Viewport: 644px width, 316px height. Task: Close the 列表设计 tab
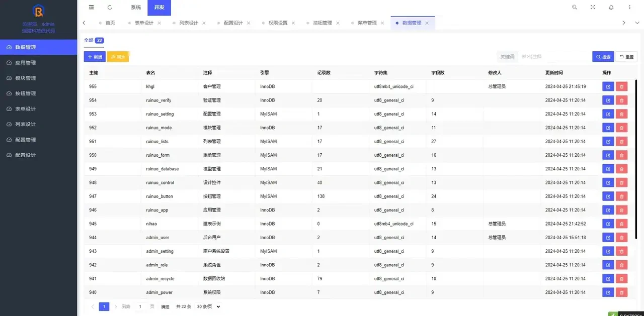point(204,23)
